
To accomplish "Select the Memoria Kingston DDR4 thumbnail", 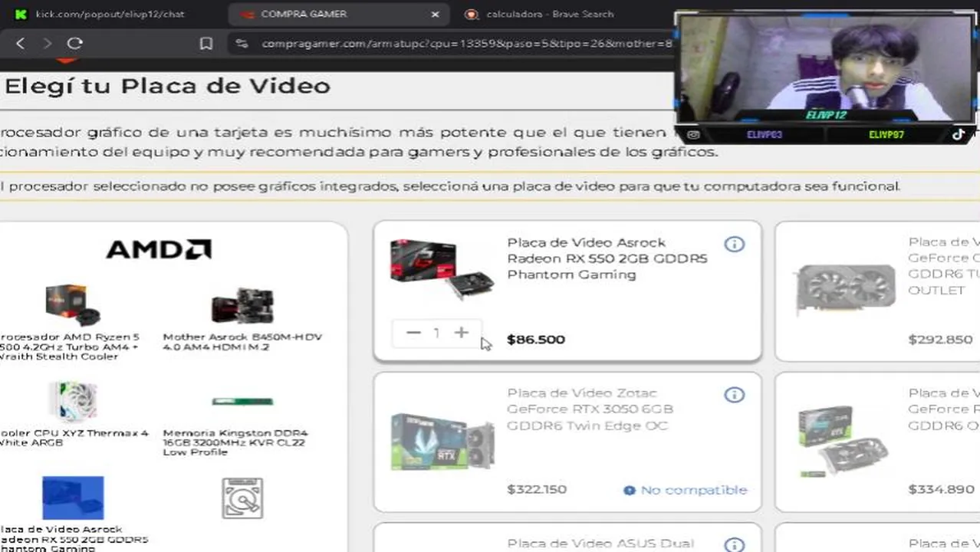I will [242, 401].
